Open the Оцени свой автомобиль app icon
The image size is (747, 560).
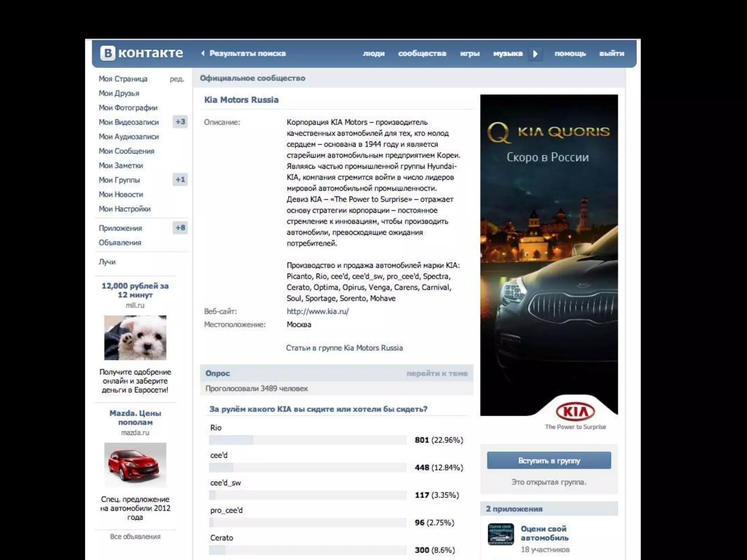[501, 534]
